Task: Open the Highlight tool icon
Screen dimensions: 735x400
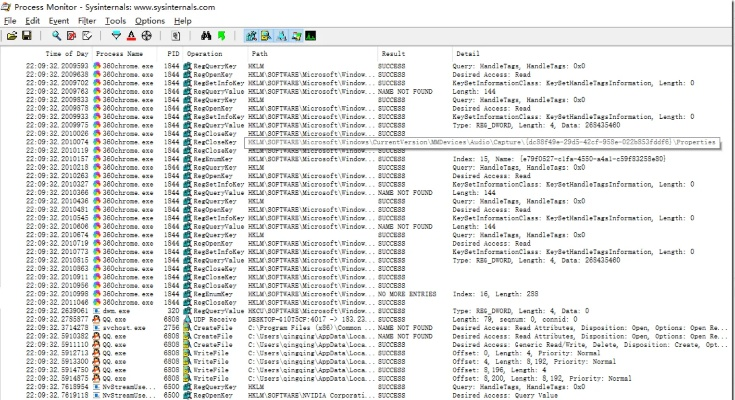Action: pyautogui.click(x=131, y=35)
